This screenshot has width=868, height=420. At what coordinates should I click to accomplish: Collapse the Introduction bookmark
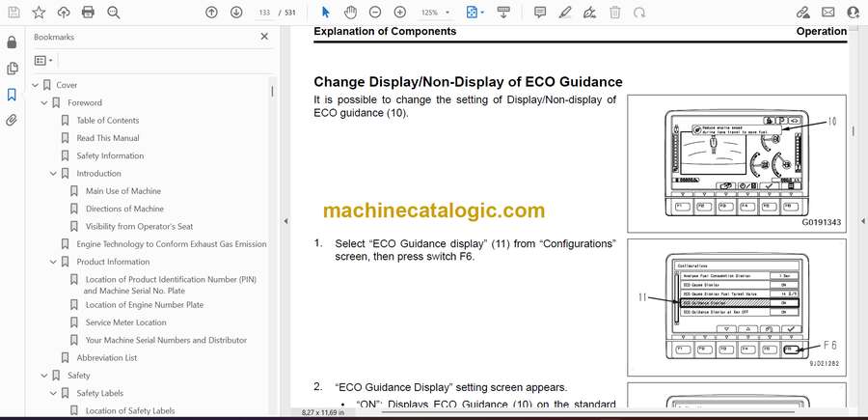coord(53,174)
